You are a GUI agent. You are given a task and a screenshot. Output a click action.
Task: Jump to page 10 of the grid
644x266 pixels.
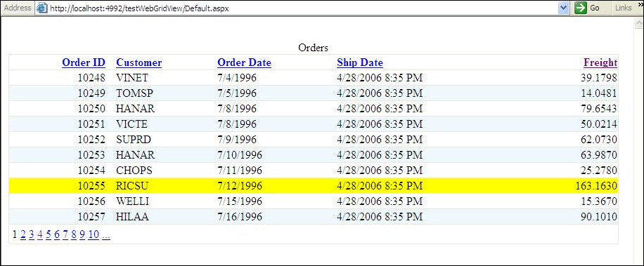point(94,234)
